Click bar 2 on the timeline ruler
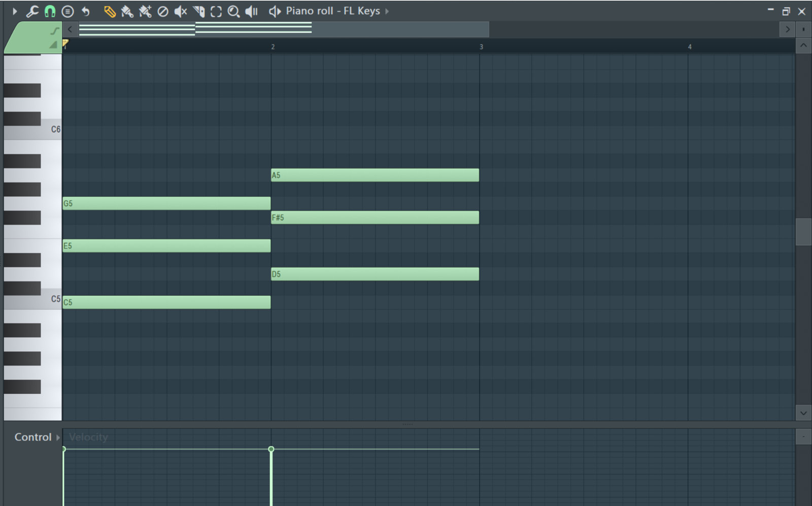812x506 pixels. pos(273,47)
